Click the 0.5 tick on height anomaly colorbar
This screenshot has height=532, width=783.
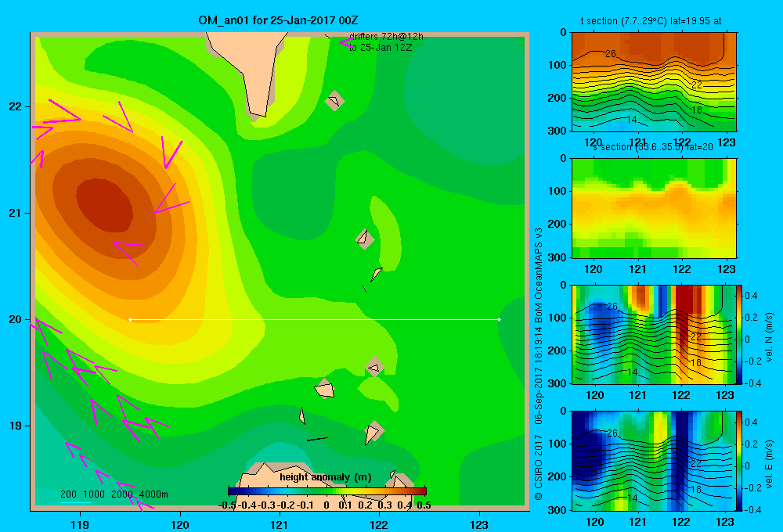pos(424,505)
